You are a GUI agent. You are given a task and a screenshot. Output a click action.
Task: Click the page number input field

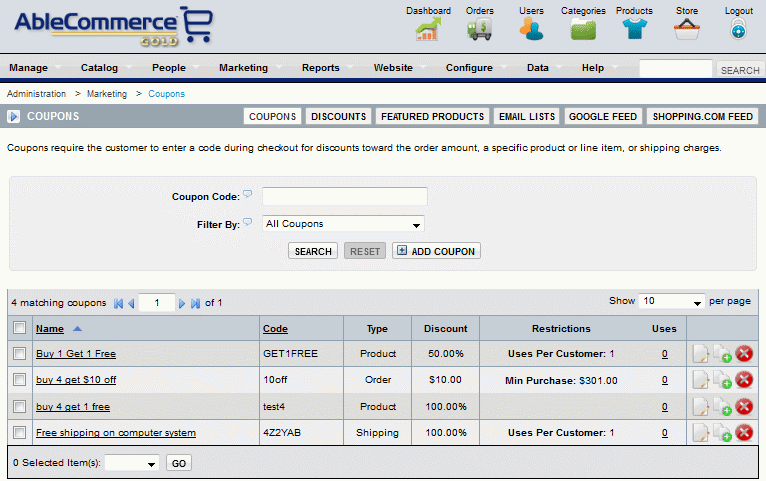click(x=157, y=303)
